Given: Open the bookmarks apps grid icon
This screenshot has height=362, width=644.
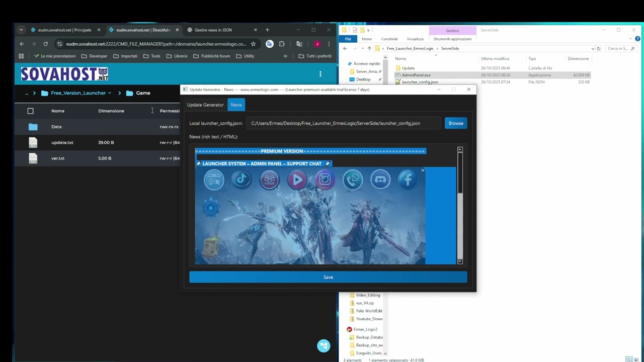Looking at the screenshot, I should (x=21, y=56).
